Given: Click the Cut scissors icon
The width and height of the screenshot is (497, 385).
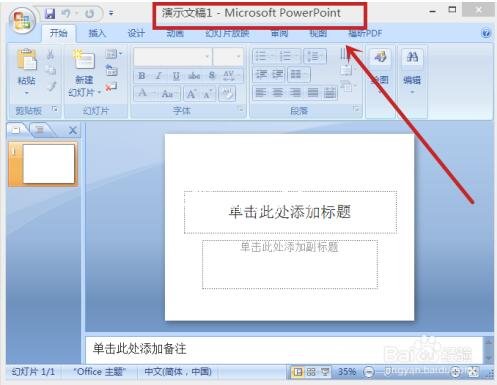Looking at the screenshot, I should (x=51, y=54).
